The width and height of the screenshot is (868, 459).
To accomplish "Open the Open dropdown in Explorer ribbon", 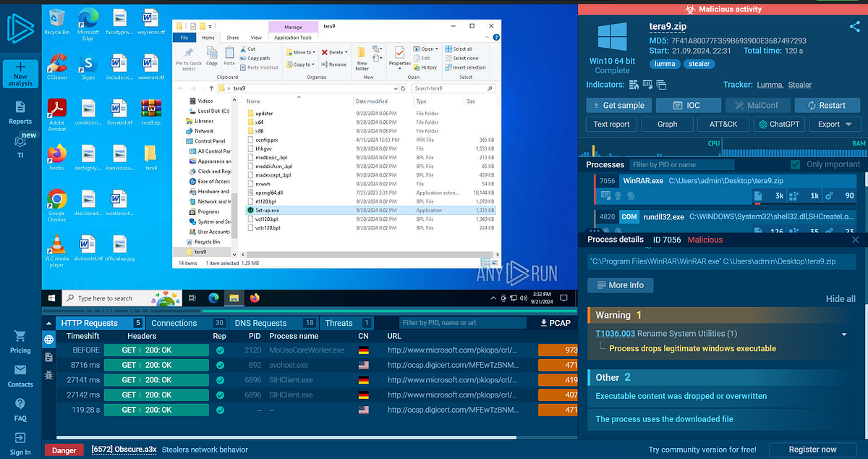I will tap(427, 49).
